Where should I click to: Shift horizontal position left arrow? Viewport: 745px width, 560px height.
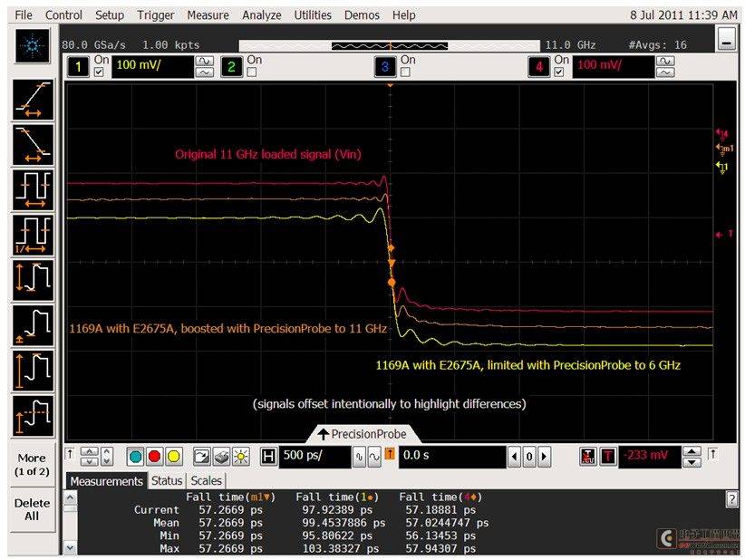[515, 457]
